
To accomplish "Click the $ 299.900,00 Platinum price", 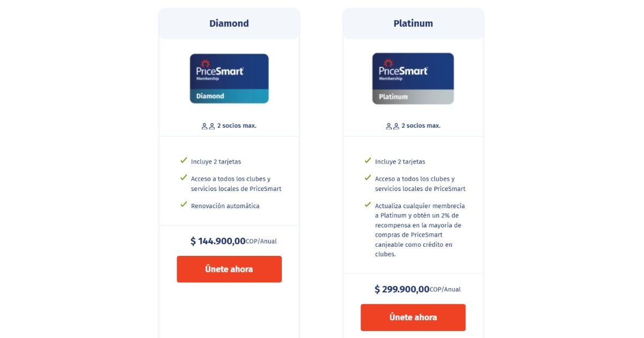I will [402, 290].
